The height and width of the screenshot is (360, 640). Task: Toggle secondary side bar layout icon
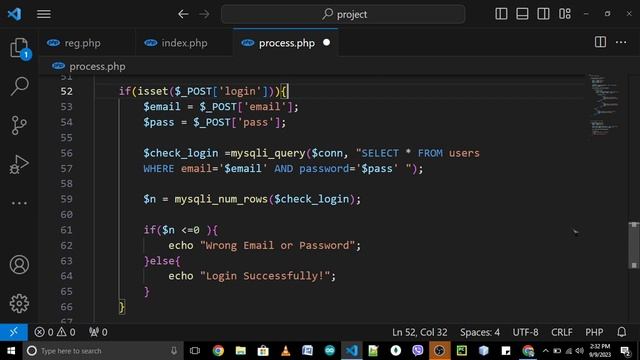point(543,14)
